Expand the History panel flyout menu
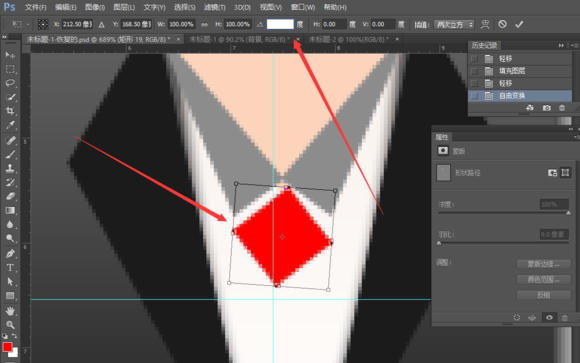The height and width of the screenshot is (363, 580). pyautogui.click(x=573, y=46)
